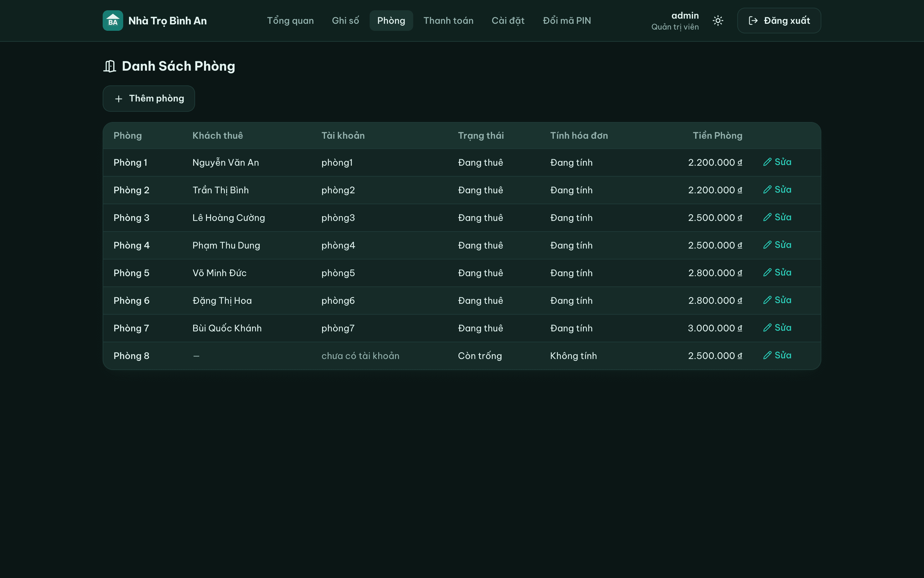Click the admin user name label
The image size is (924, 578).
tap(685, 16)
